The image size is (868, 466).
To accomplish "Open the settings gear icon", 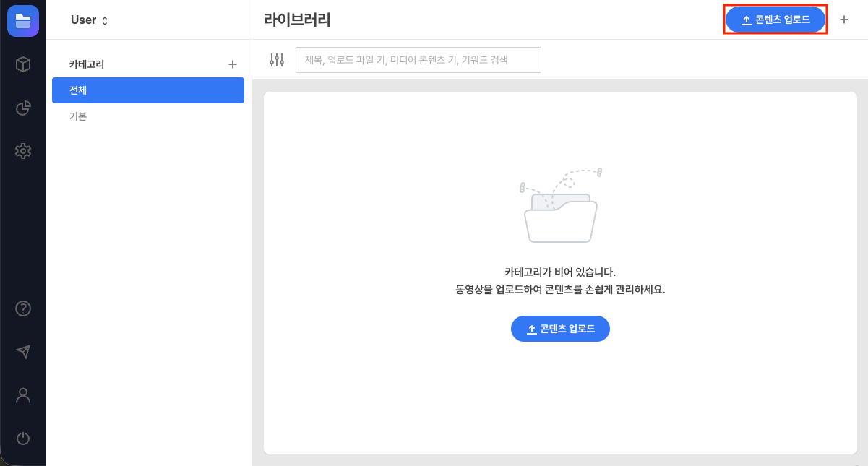I will 23,151.
